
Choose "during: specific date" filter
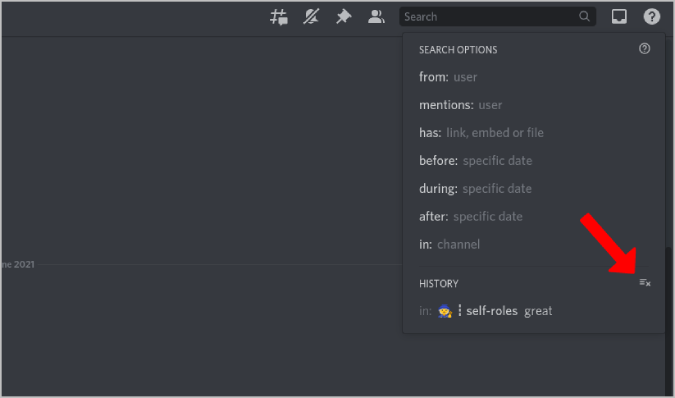point(534,189)
